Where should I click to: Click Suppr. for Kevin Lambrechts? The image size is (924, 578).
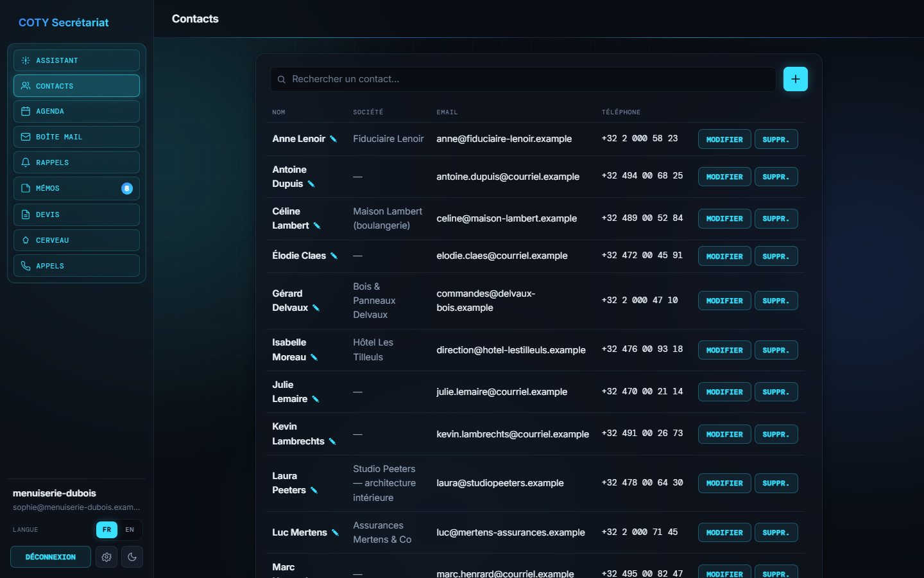point(776,434)
